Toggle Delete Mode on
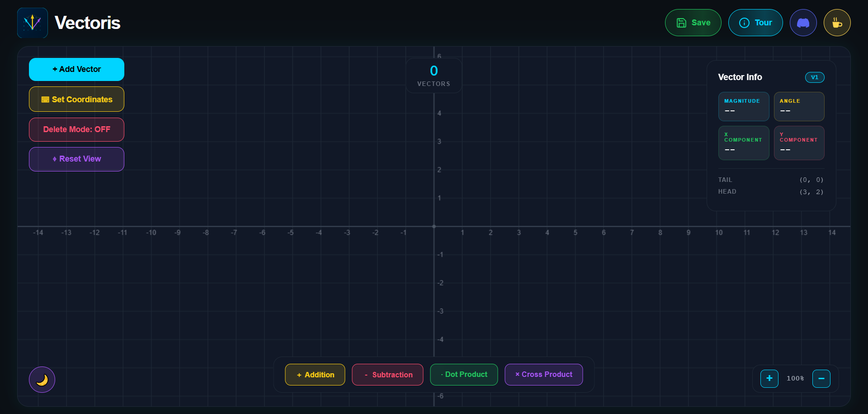The image size is (868, 414). pos(76,129)
